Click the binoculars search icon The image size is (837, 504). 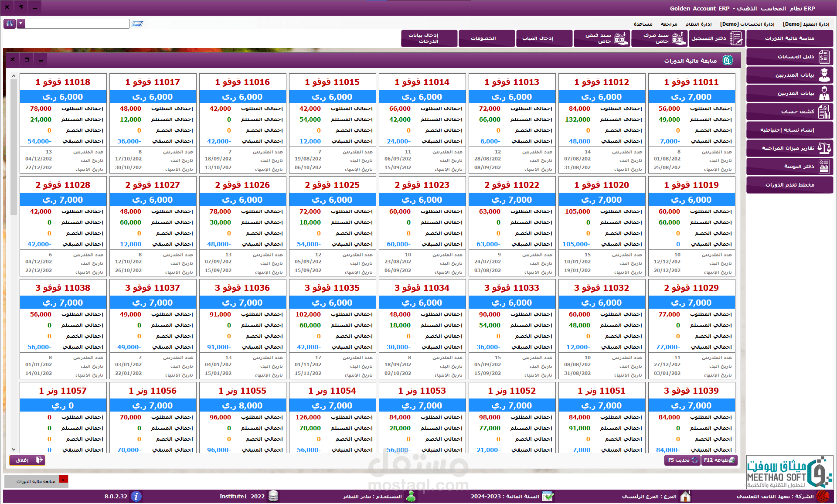click(9, 24)
